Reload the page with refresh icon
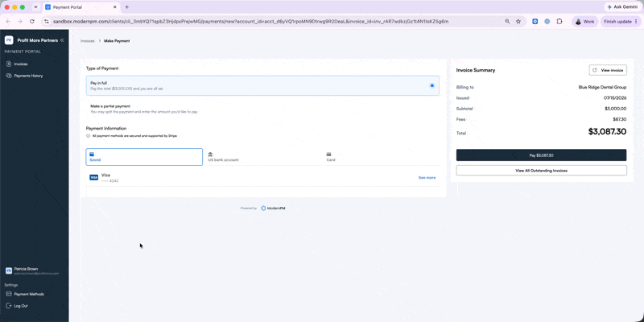Screen dimensions: 644x322 pyautogui.click(x=32, y=22)
